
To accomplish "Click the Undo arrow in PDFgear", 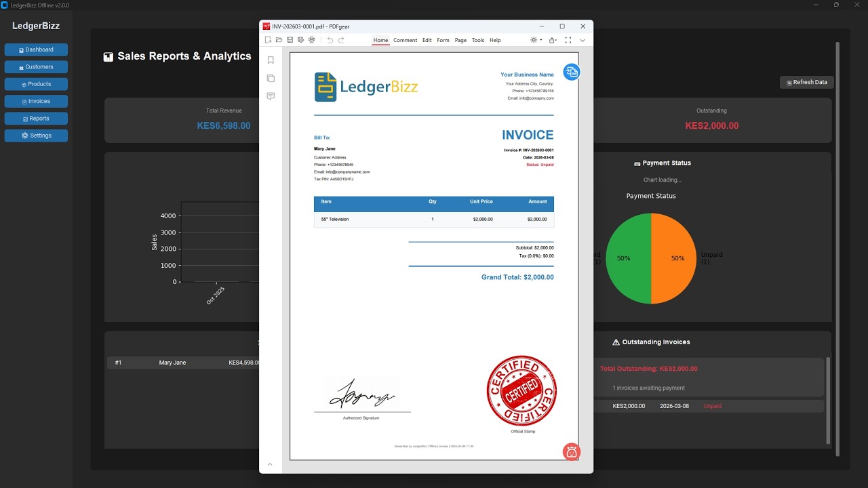I will 330,40.
